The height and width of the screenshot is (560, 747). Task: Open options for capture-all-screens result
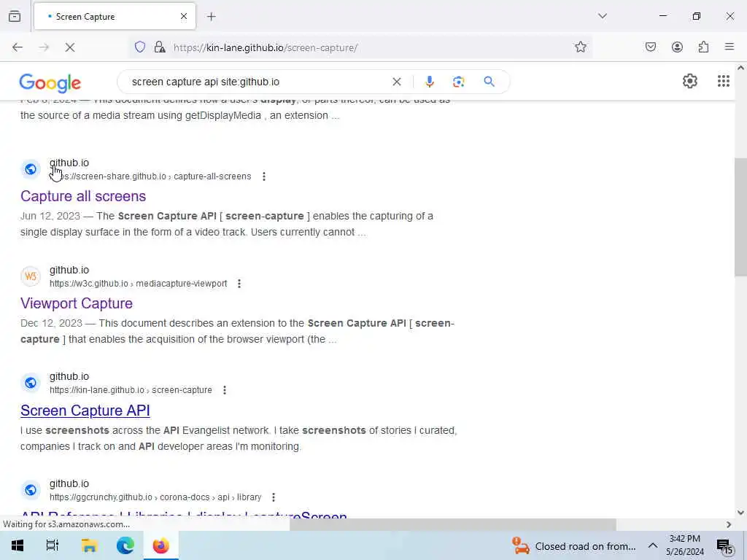pyautogui.click(x=264, y=176)
